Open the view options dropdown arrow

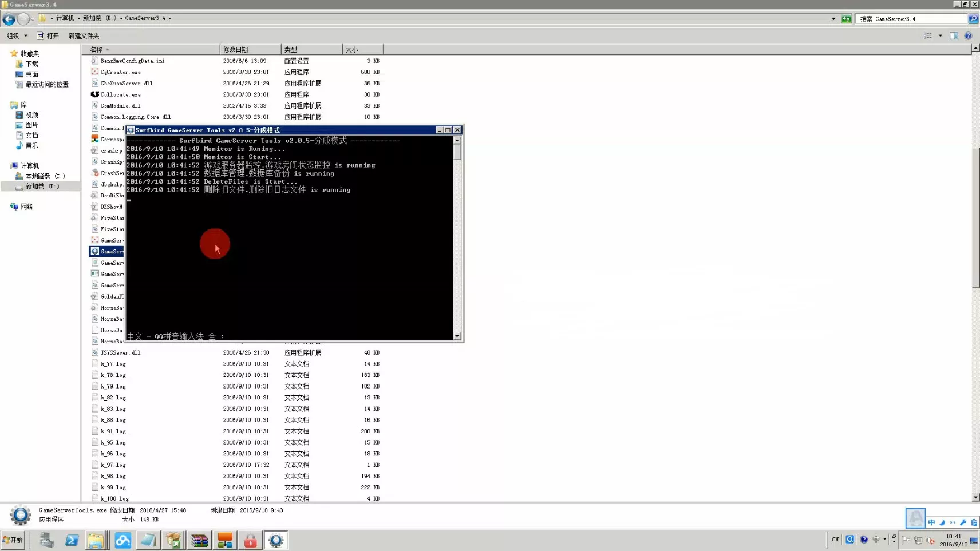pyautogui.click(x=941, y=35)
